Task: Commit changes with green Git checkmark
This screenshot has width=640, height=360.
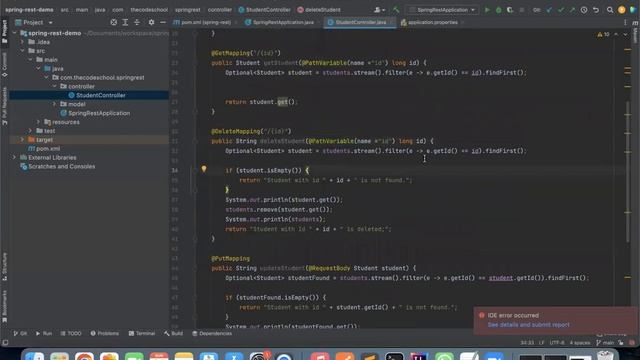Action: (561, 10)
